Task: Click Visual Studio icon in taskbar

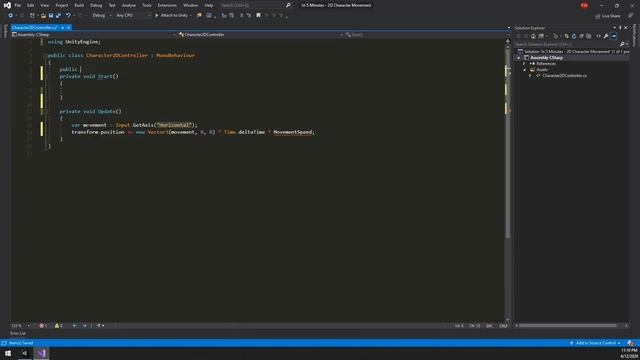Action: (41, 353)
